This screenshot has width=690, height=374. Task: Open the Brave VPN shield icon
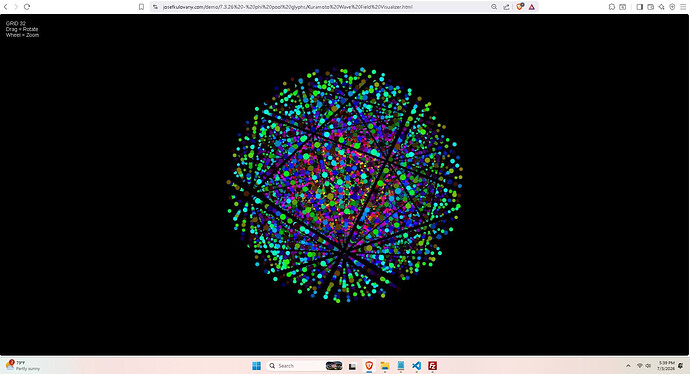(672, 7)
